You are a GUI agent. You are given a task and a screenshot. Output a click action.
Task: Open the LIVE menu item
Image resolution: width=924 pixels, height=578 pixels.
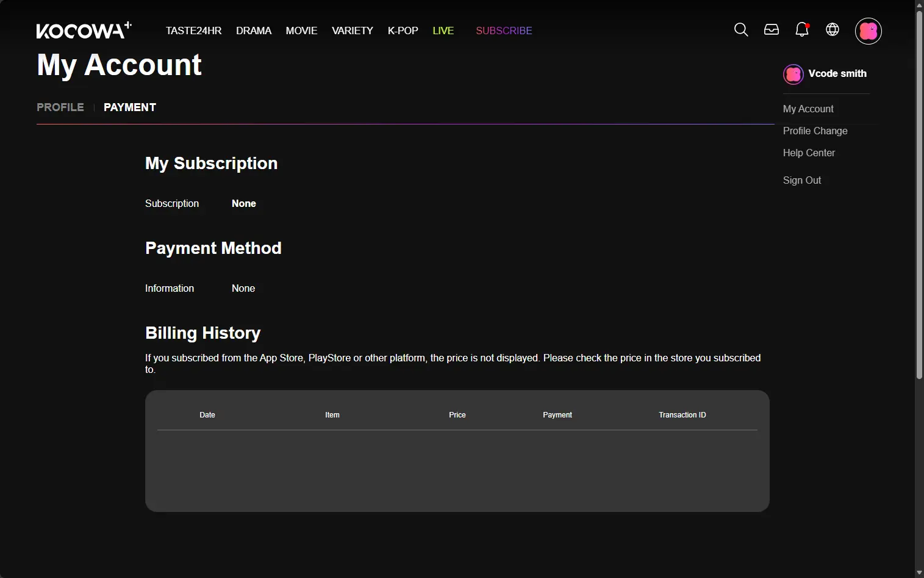click(443, 31)
